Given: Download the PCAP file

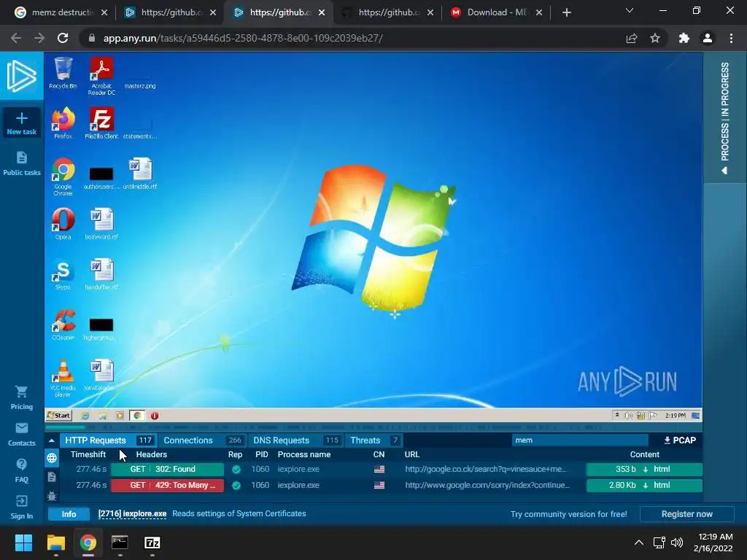Looking at the screenshot, I should pos(680,440).
